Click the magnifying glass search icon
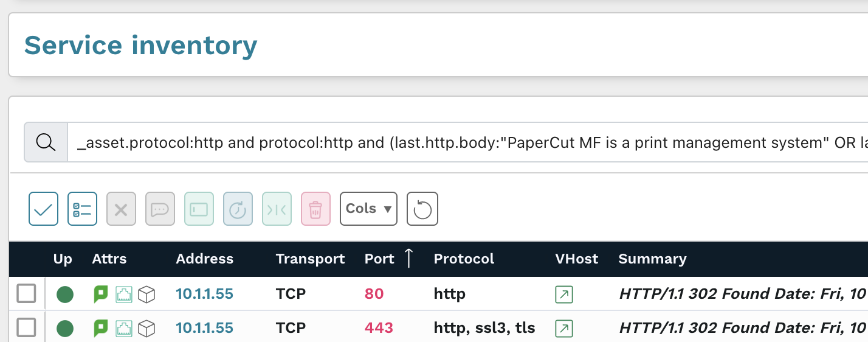The width and height of the screenshot is (868, 342). 46,142
